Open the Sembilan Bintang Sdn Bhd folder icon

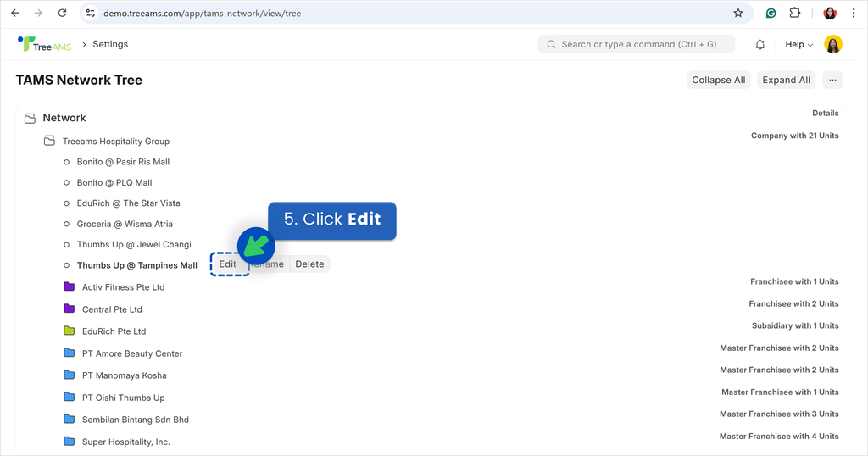click(x=70, y=419)
